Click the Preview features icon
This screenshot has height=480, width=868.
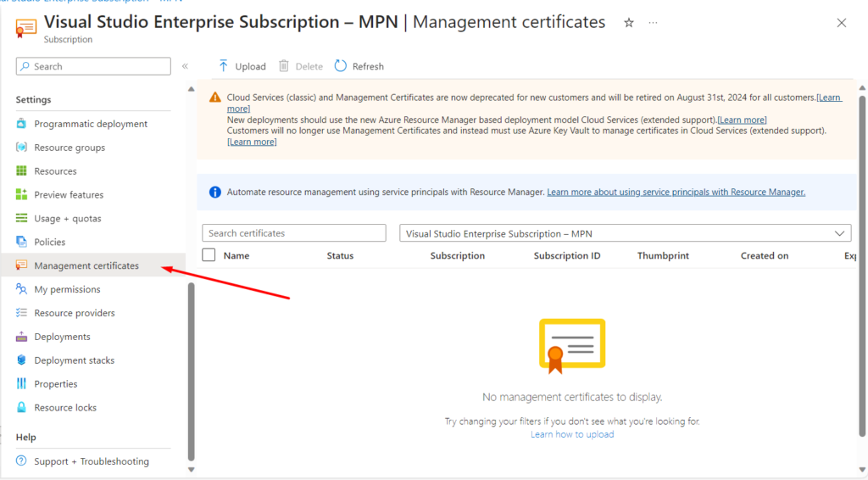21,194
